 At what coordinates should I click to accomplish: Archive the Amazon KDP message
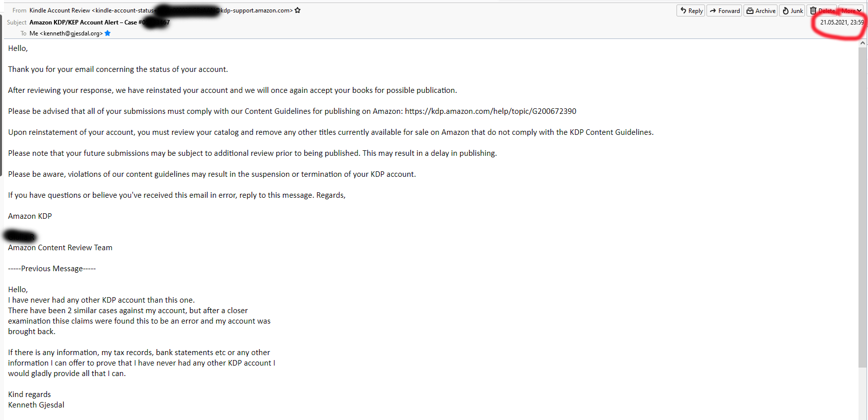pyautogui.click(x=760, y=10)
